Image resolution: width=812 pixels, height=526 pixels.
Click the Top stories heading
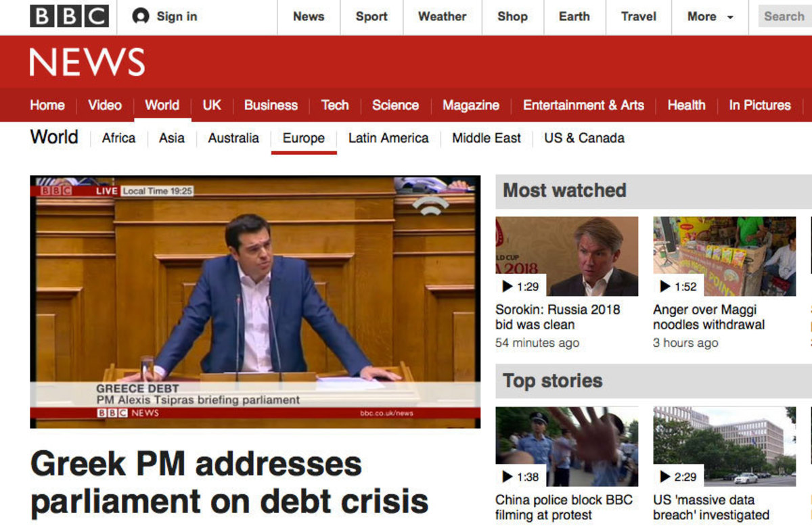pos(553,381)
